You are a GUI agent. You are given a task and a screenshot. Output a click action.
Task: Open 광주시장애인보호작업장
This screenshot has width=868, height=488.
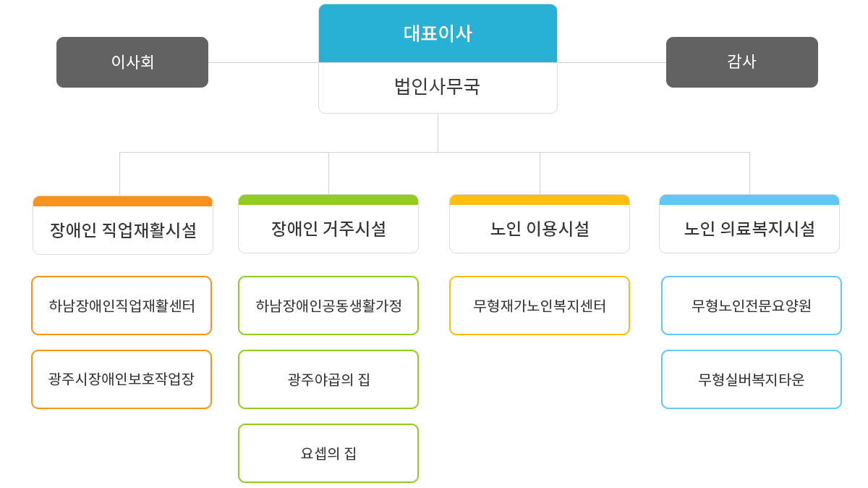122,379
